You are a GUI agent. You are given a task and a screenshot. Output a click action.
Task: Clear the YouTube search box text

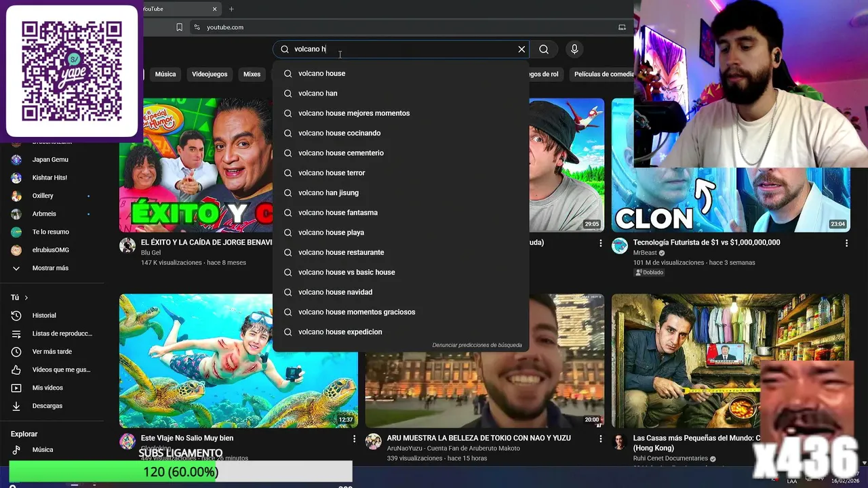coord(521,49)
